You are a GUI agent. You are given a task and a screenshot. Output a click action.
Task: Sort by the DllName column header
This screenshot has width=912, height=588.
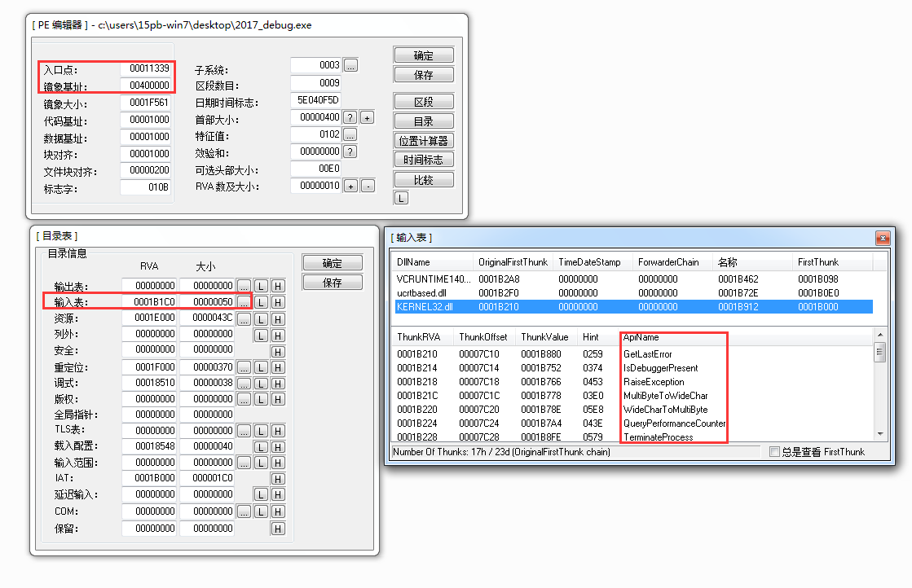coord(433,262)
